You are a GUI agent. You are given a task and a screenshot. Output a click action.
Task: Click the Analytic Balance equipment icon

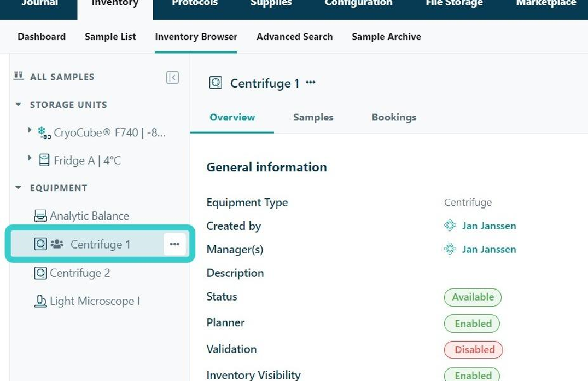[40, 216]
